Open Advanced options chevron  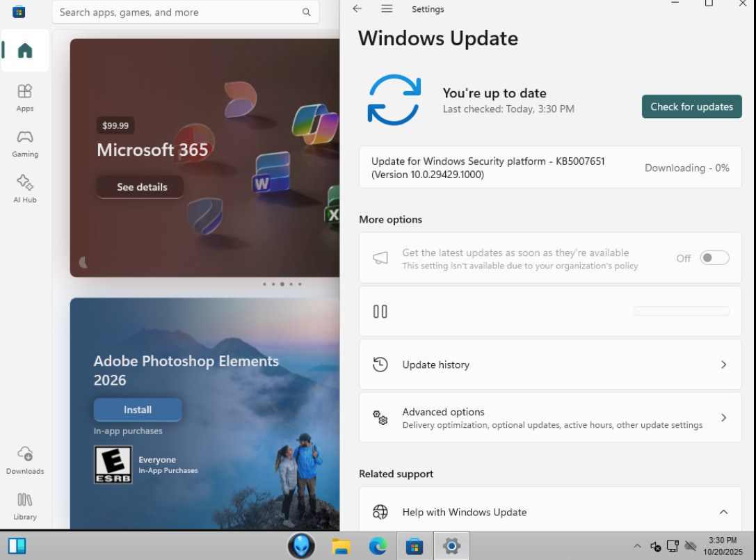point(723,417)
